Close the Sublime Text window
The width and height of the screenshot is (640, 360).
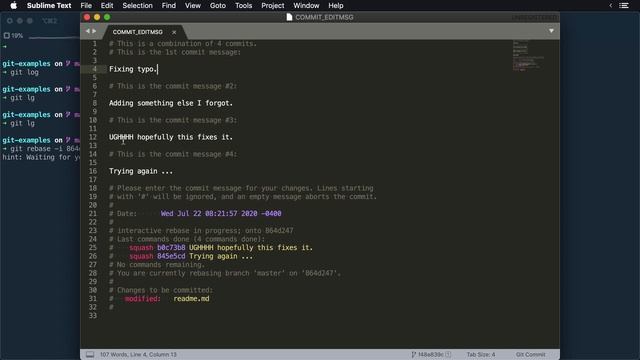click(x=87, y=17)
